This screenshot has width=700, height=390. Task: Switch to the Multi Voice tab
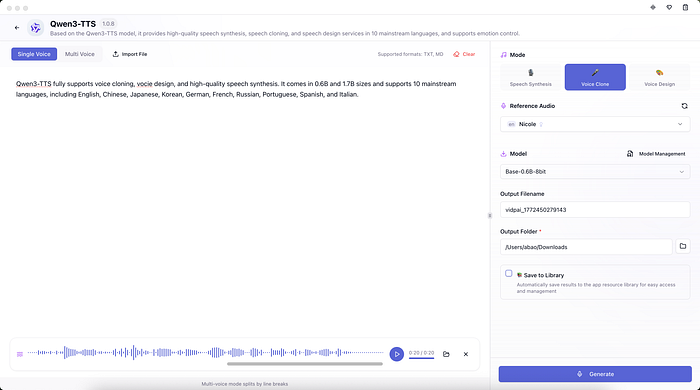(79, 54)
